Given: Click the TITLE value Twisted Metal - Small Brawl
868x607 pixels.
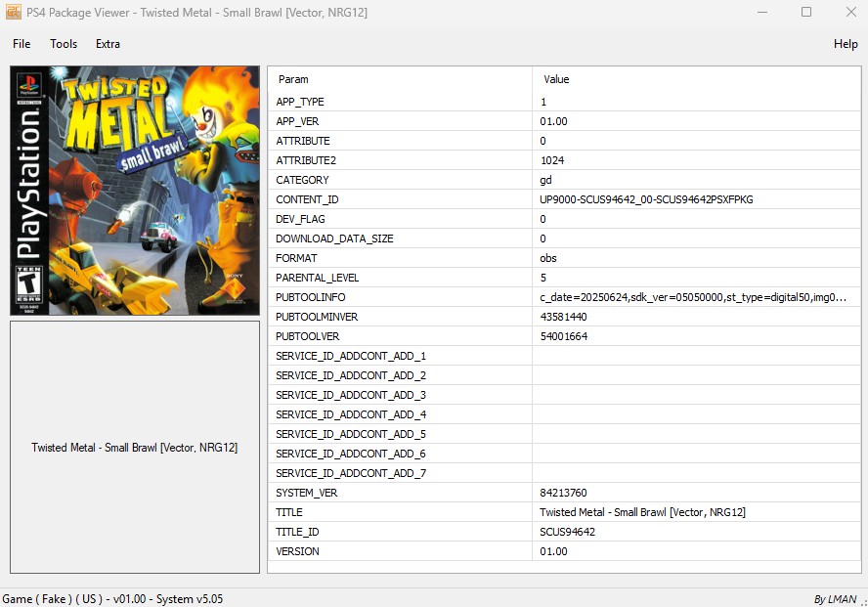Looking at the screenshot, I should tap(643, 512).
